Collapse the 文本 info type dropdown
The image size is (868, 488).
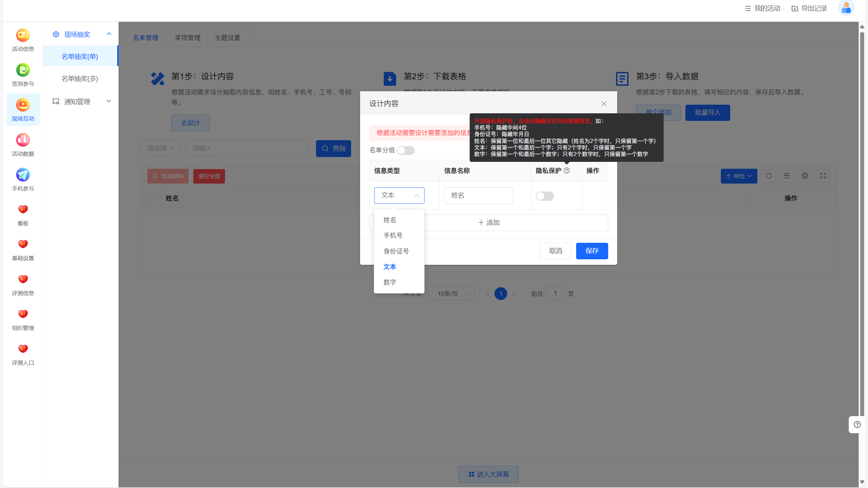point(399,196)
